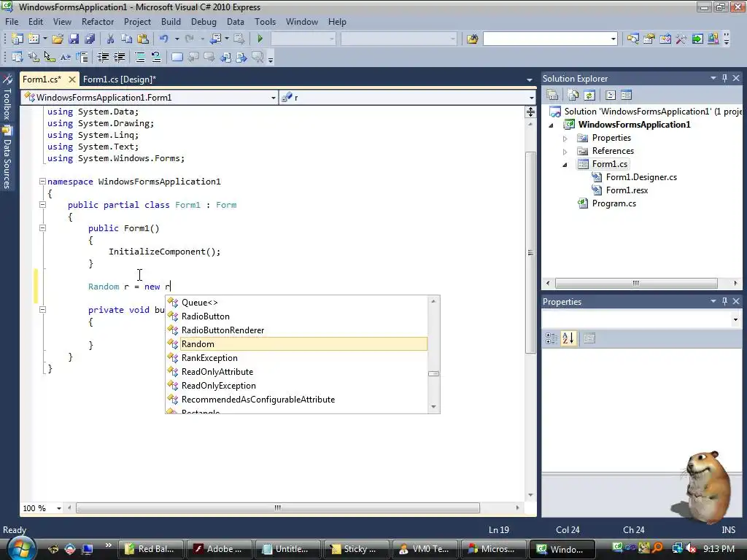Viewport: 747px width, 560px height.
Task: Open the members dropdown showing r
Action: point(531,98)
